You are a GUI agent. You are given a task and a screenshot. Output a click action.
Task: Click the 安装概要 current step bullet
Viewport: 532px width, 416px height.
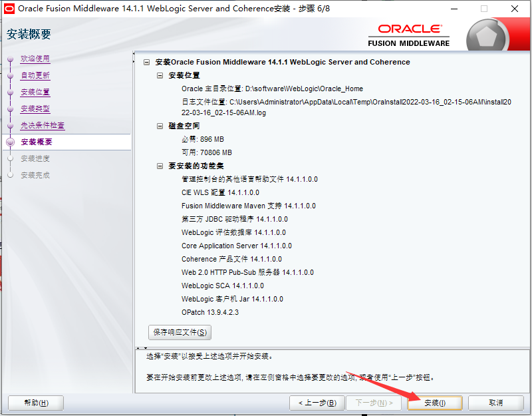click(x=10, y=142)
